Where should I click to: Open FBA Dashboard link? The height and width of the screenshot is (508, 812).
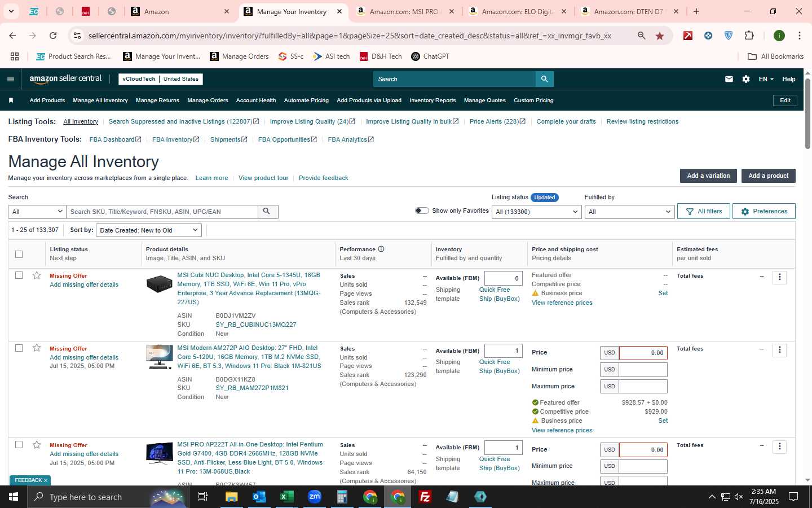[x=115, y=139]
